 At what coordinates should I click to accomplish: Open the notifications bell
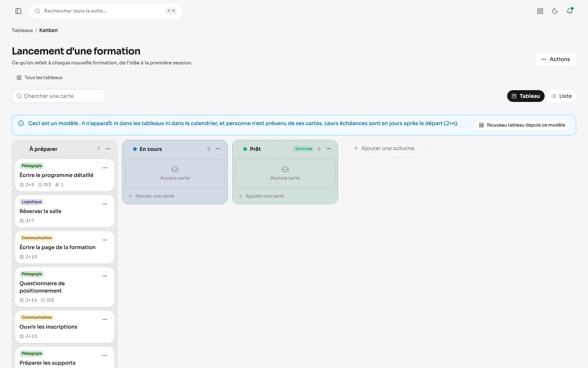pos(570,11)
